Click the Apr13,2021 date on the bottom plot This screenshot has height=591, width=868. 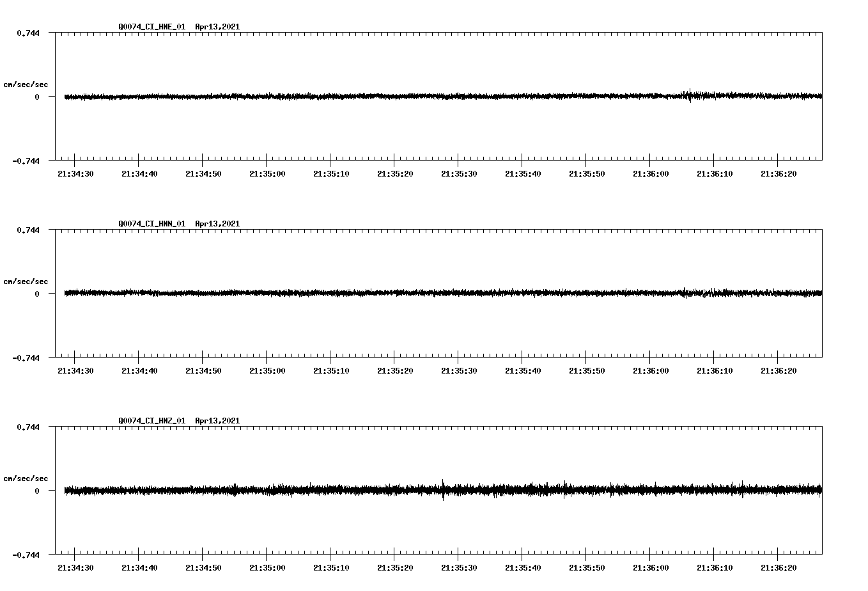tap(218, 421)
